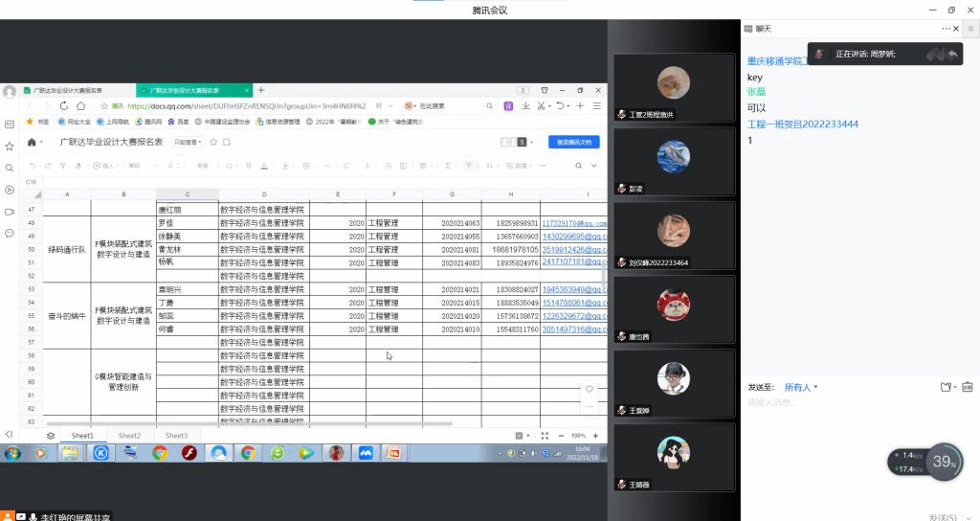Click the browser refresh icon
Screen dimensions: 980x521
(64, 106)
